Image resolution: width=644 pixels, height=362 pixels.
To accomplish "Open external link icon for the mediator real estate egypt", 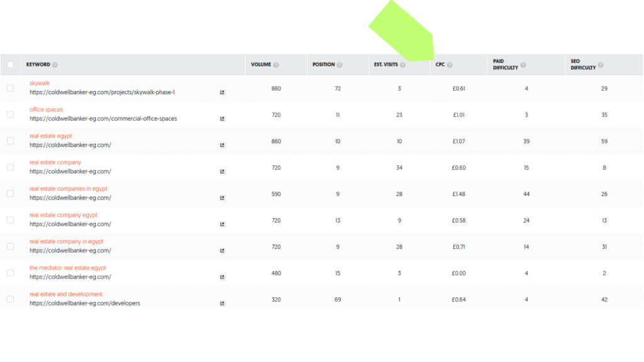I will pos(222,277).
